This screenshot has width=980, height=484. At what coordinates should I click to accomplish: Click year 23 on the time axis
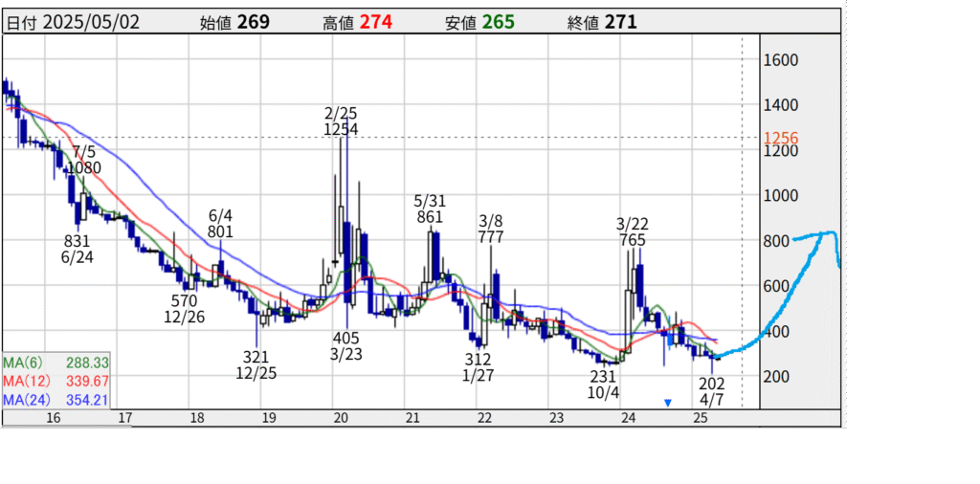coord(556,418)
